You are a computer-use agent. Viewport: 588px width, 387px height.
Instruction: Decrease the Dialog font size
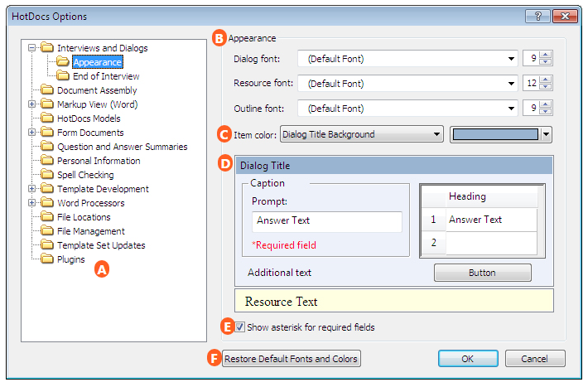pos(546,62)
